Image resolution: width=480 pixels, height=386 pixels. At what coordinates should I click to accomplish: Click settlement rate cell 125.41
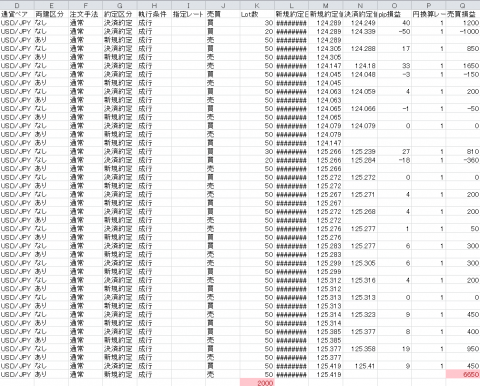pyautogui.click(x=360, y=366)
